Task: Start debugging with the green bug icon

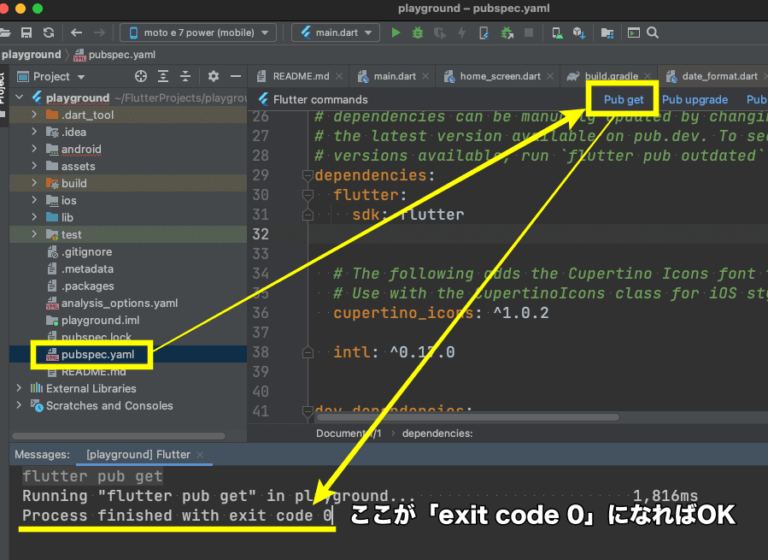Action: (x=418, y=33)
